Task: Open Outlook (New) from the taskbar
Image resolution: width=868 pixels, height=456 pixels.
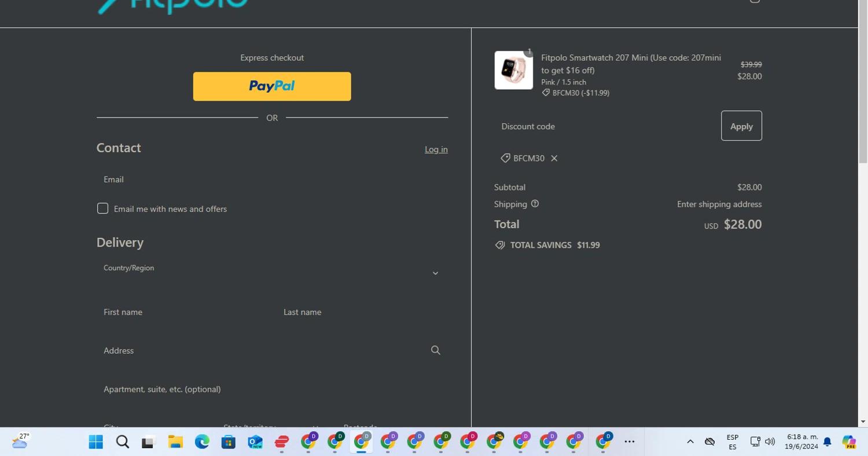Action: tap(255, 442)
